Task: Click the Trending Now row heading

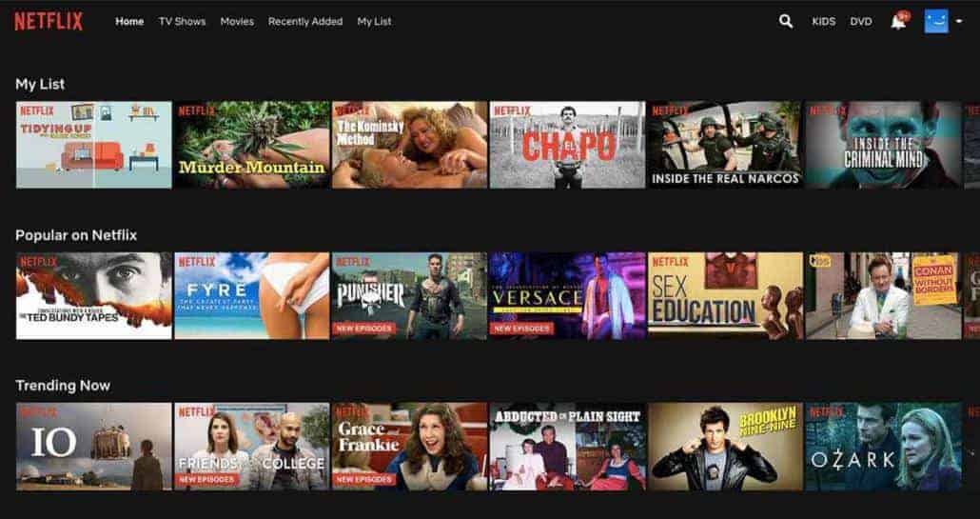Action: coord(63,386)
